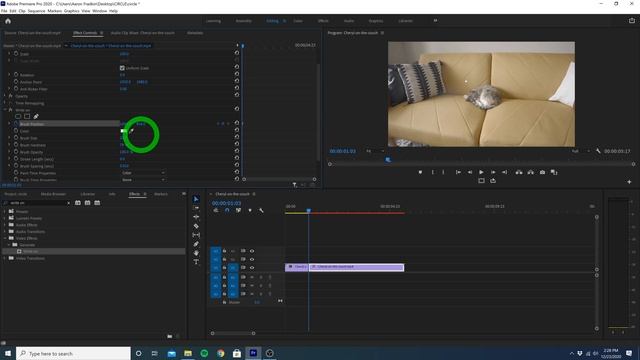Screen dimensions: 640x360
Task: Open the Sequence menu
Action: [36, 11]
